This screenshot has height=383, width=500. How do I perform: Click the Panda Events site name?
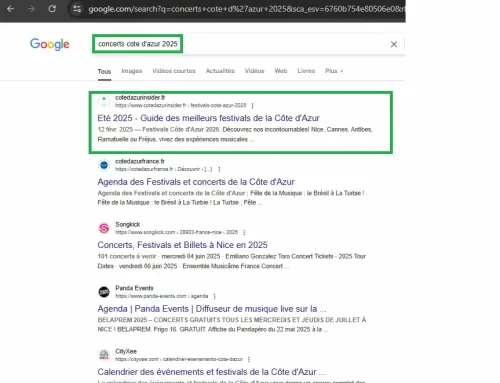point(134,288)
